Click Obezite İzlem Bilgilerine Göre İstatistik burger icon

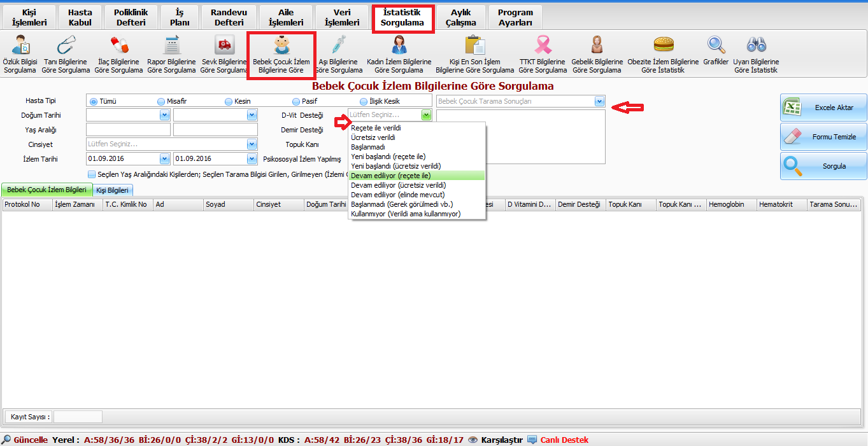coord(663,46)
